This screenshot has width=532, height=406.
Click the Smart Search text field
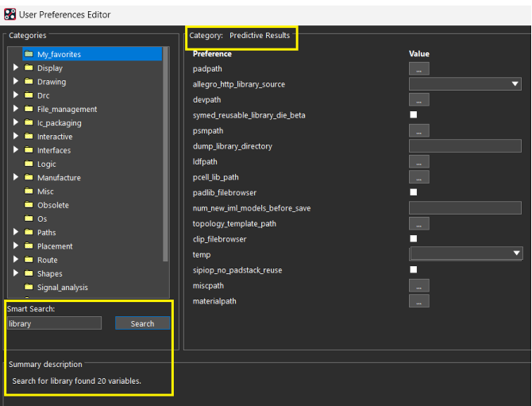pyautogui.click(x=54, y=324)
